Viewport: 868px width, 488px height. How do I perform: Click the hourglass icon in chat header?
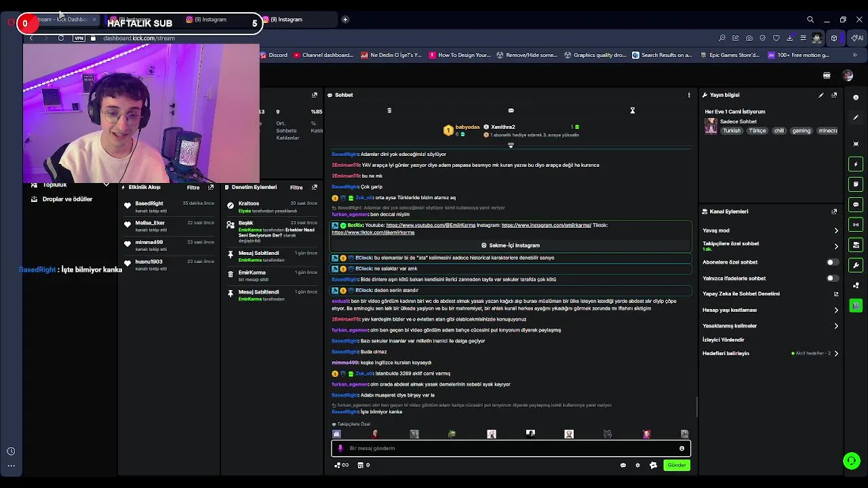pyautogui.click(x=632, y=110)
